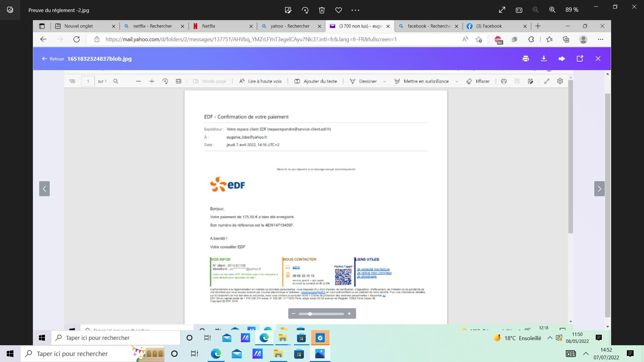Click the Windows search box
This screenshot has width=644, height=362.
tap(84, 354)
